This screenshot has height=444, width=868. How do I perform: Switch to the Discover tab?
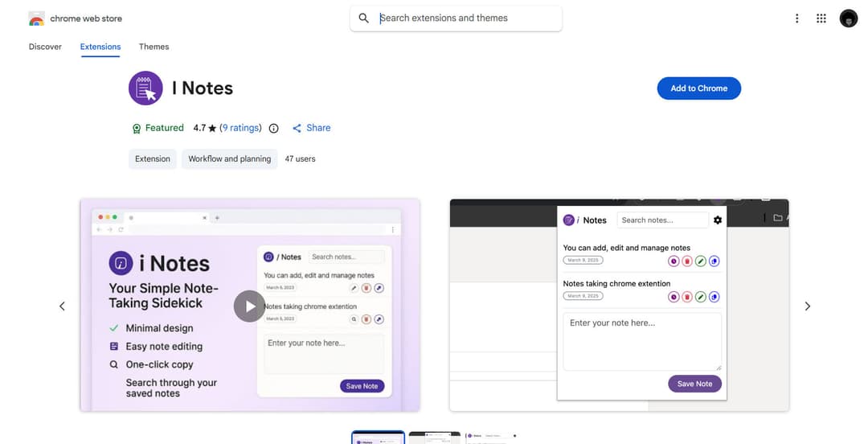(x=45, y=47)
